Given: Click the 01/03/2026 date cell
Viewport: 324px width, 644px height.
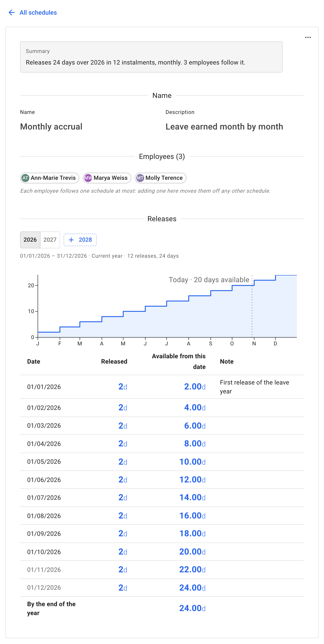Looking at the screenshot, I should 44,426.
